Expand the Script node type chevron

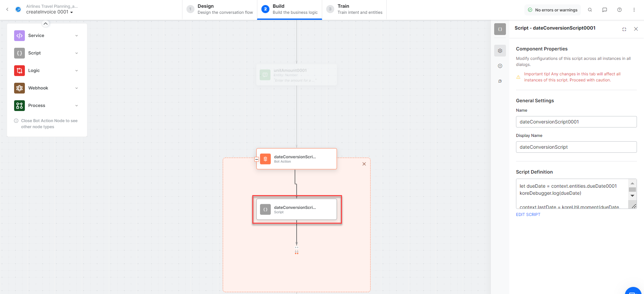coord(77,53)
